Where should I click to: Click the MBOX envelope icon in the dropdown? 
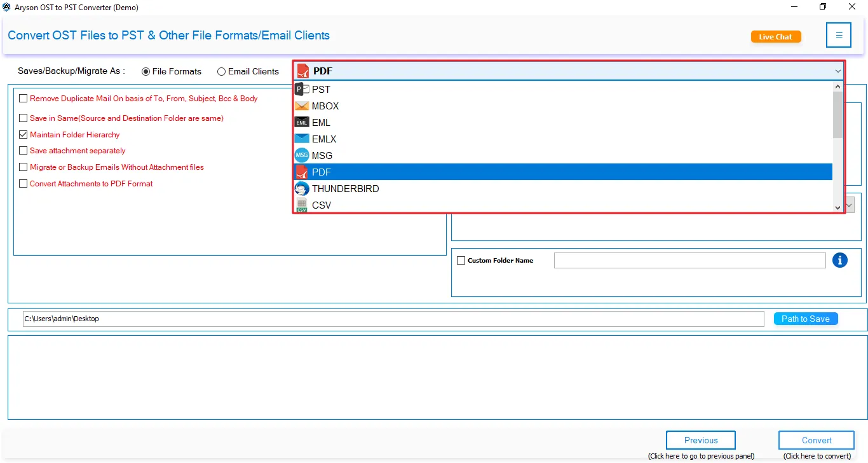(301, 106)
